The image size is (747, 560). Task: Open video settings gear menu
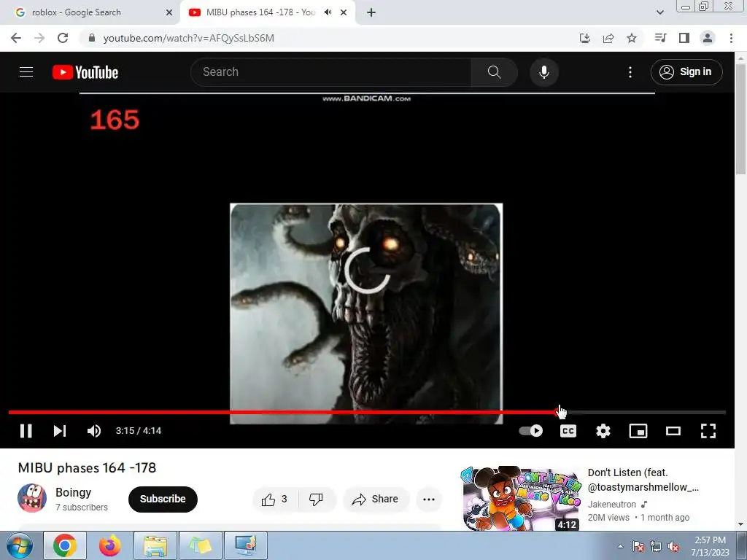coord(603,431)
